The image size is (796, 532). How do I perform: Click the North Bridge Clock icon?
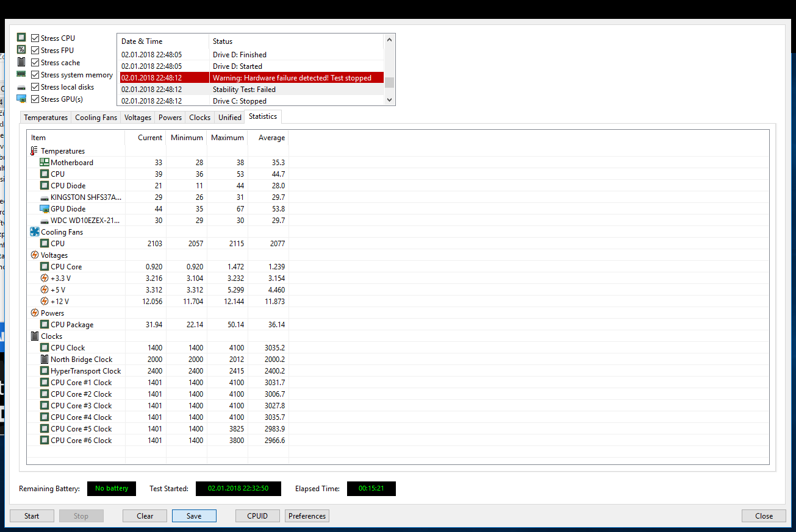point(44,360)
